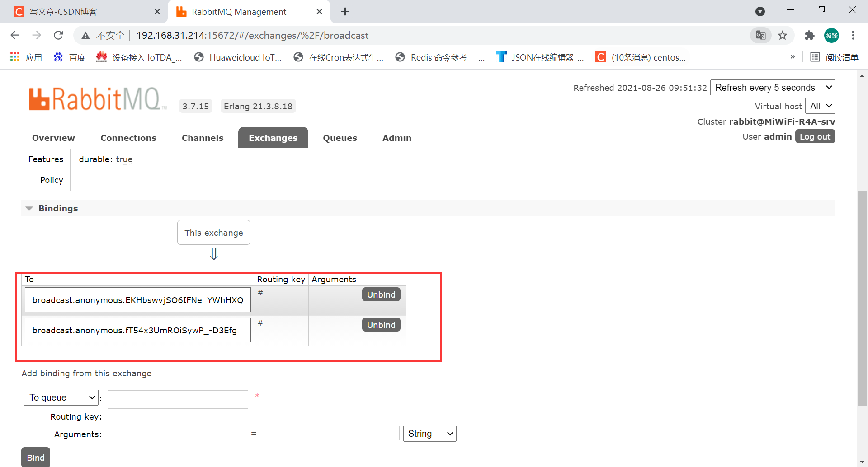Click the not-secure warning icon
The image size is (868, 467).
pyautogui.click(x=85, y=35)
